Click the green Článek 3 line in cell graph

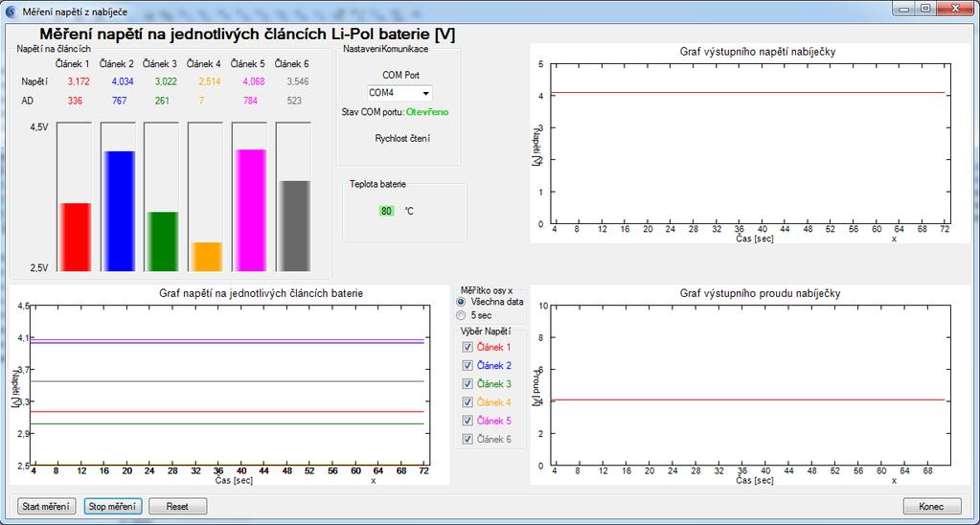tap(228, 423)
